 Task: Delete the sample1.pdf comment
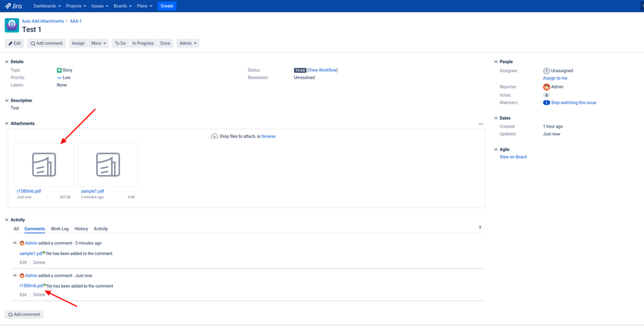(39, 262)
